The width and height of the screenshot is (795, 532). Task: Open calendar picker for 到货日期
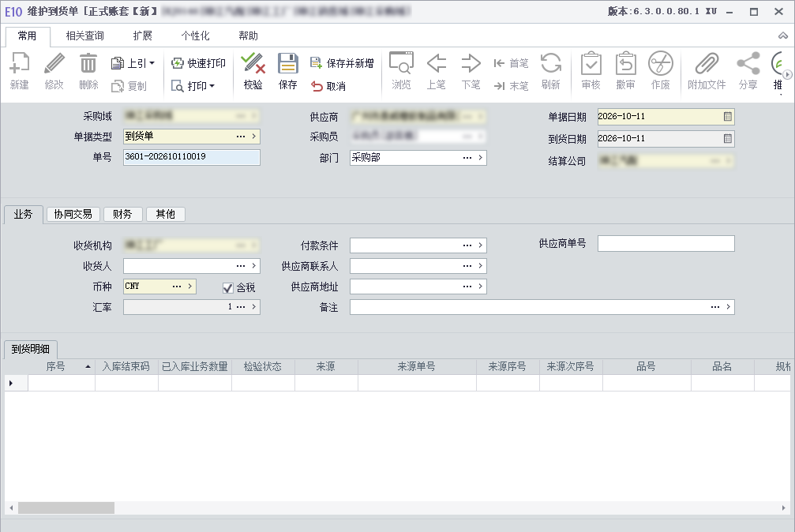[728, 138]
